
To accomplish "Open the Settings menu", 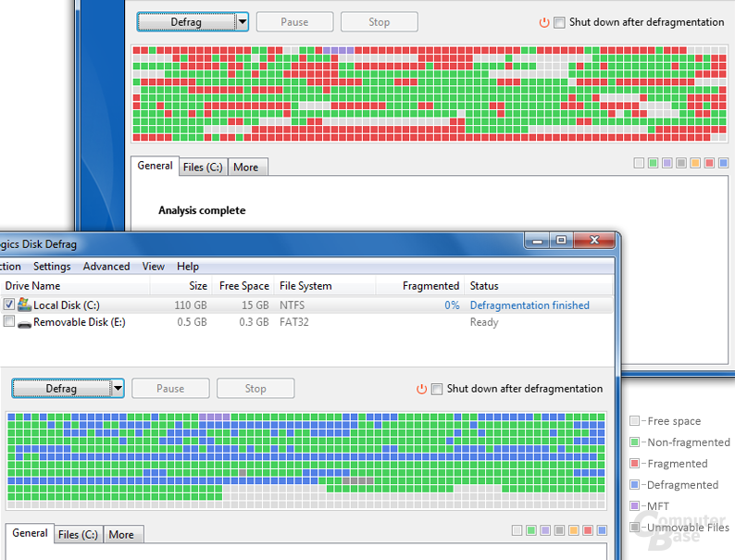I will pos(52,267).
